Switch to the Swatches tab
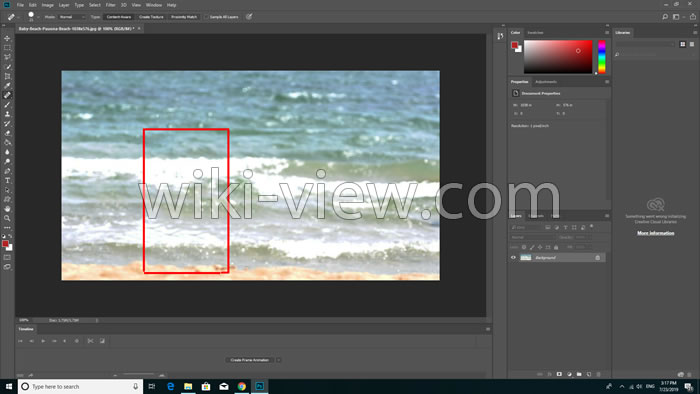Viewport: 700px width, 394px height. pyautogui.click(x=535, y=33)
